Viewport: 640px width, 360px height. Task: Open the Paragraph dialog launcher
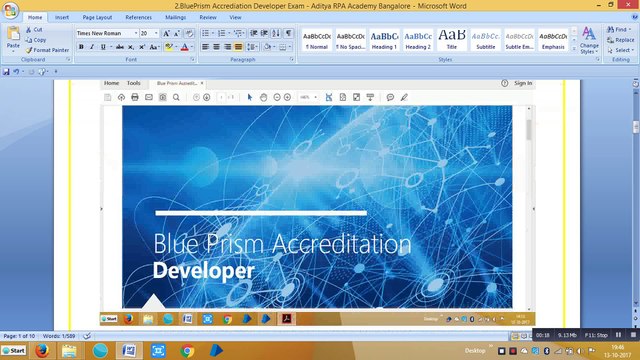[292, 60]
